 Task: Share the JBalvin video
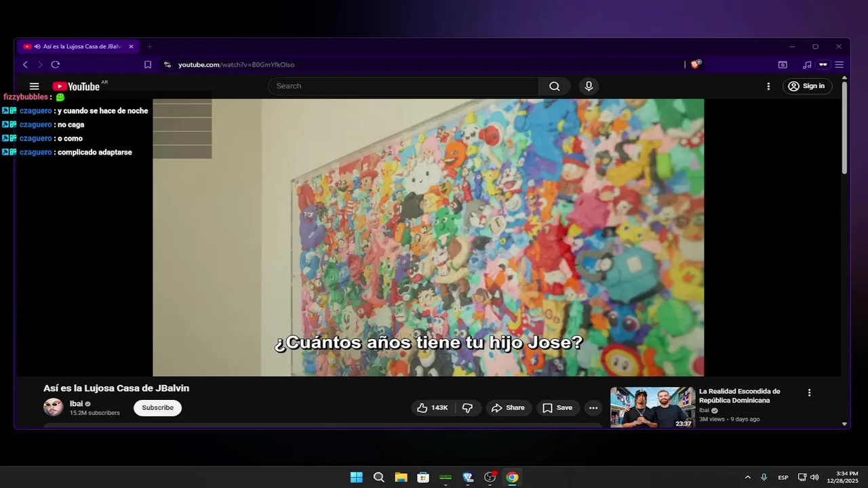pyautogui.click(x=509, y=407)
